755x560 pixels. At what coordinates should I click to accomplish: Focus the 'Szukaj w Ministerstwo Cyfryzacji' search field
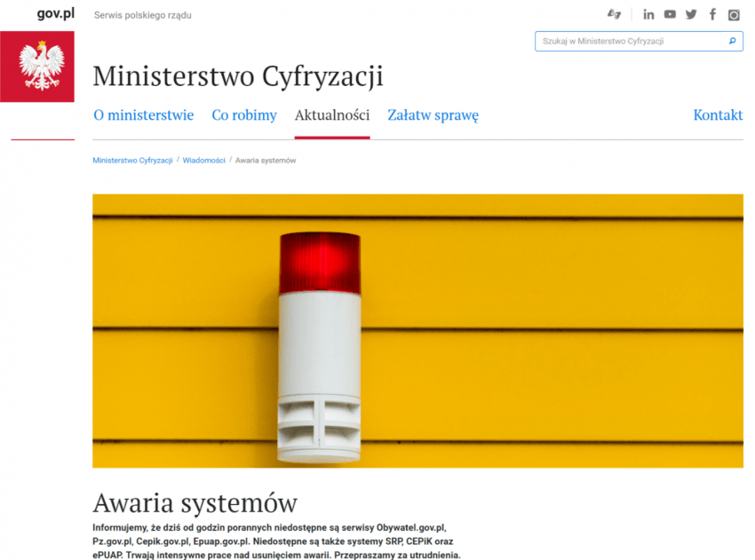click(x=639, y=42)
